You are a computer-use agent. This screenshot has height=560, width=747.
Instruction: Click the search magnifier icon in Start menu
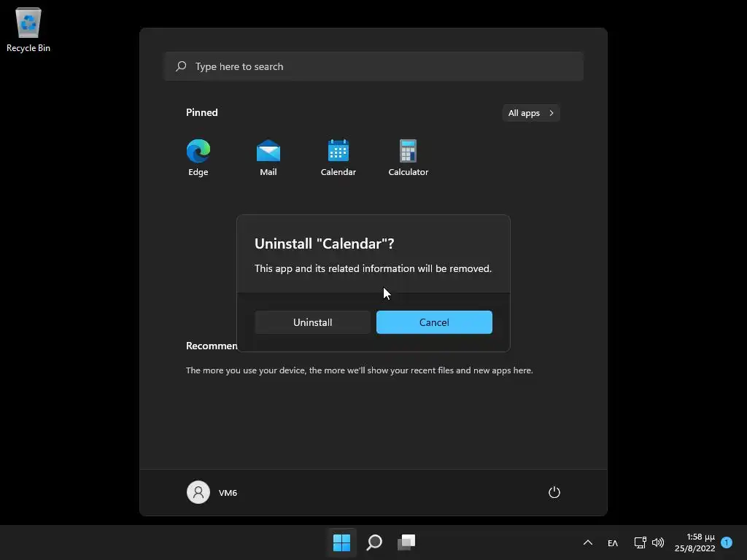click(x=181, y=66)
